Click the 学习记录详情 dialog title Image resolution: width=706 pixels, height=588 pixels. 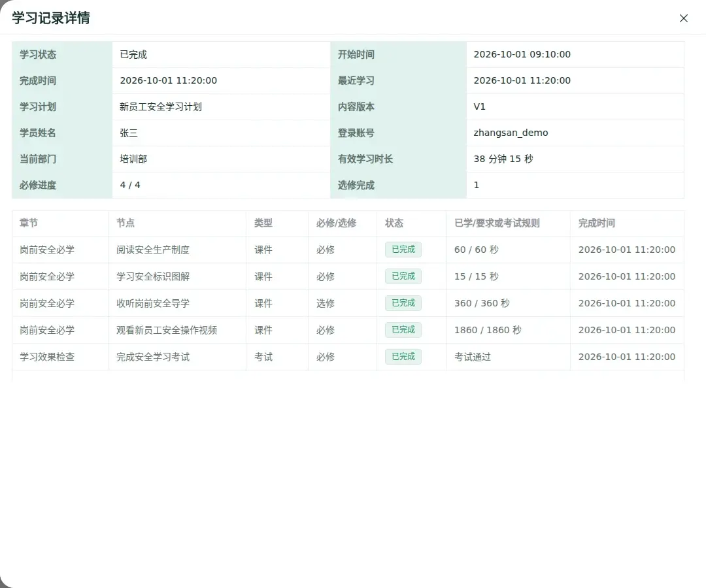pos(51,18)
